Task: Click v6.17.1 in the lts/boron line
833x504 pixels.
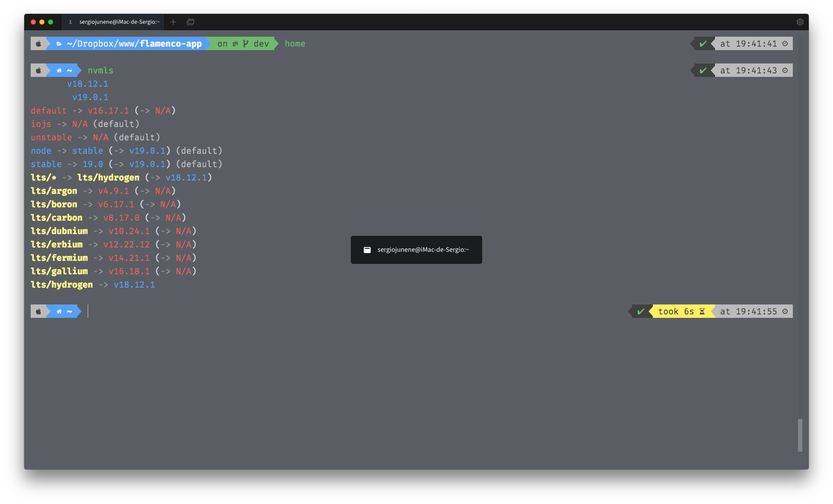Action: pyautogui.click(x=116, y=204)
